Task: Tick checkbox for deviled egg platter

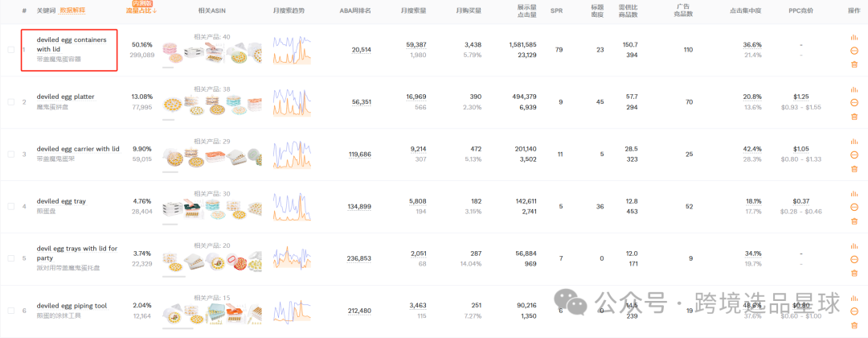Action: [x=11, y=102]
